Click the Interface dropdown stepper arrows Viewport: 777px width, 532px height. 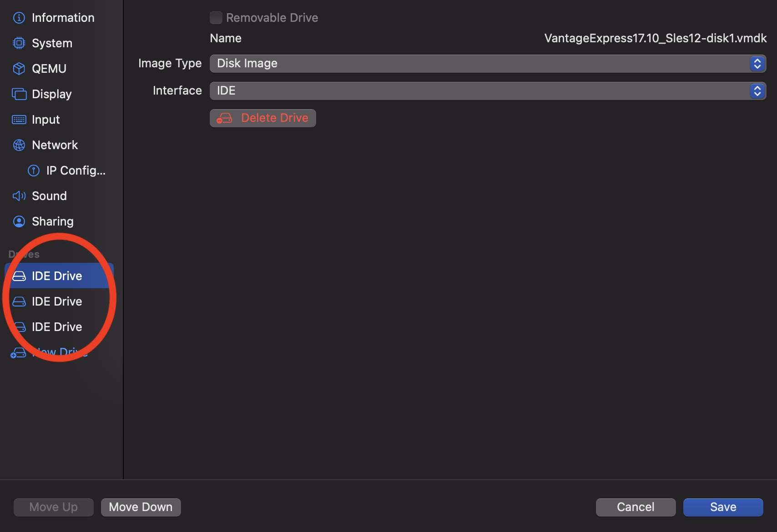pyautogui.click(x=757, y=91)
